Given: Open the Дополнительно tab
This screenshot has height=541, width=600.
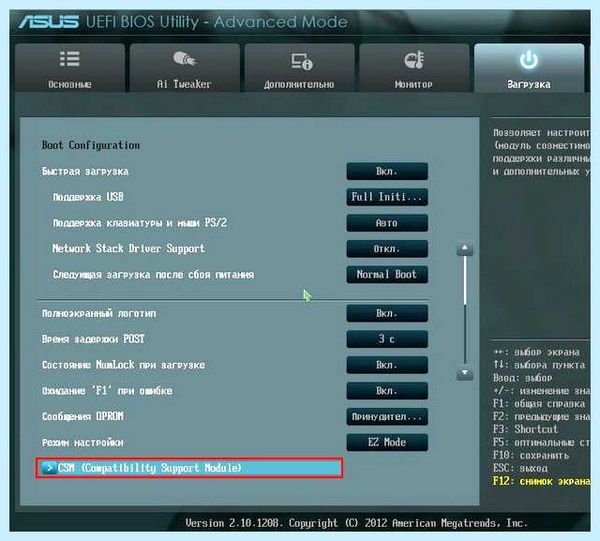Looking at the screenshot, I should pos(299,68).
